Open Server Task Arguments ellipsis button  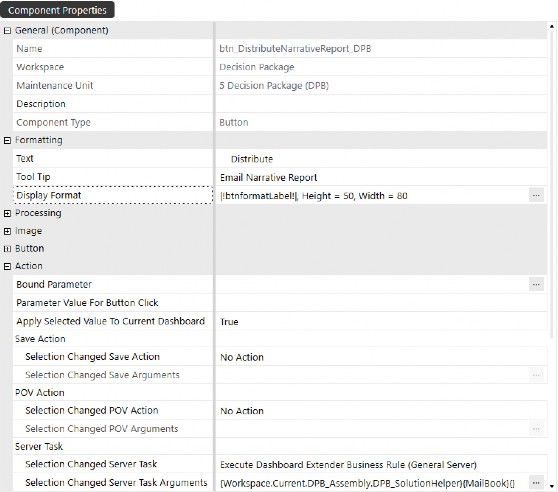tap(536, 483)
